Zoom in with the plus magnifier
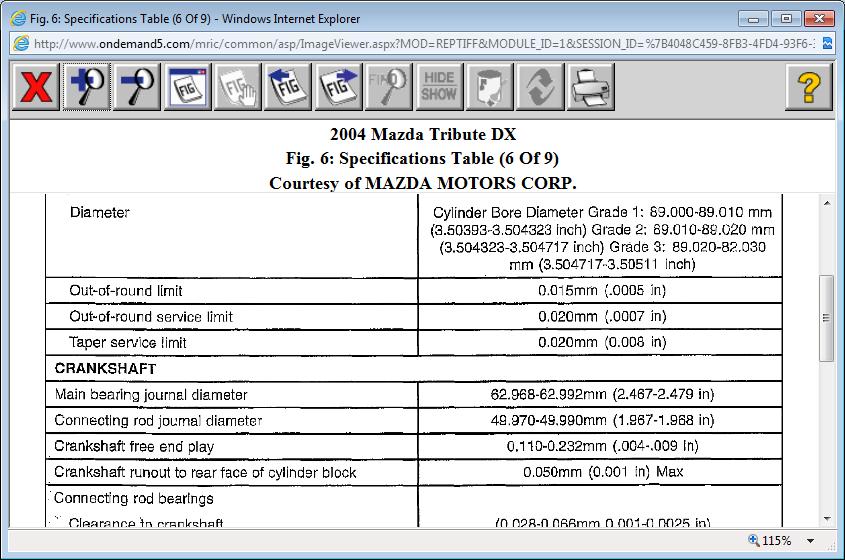The width and height of the screenshot is (845, 560). pos(87,87)
